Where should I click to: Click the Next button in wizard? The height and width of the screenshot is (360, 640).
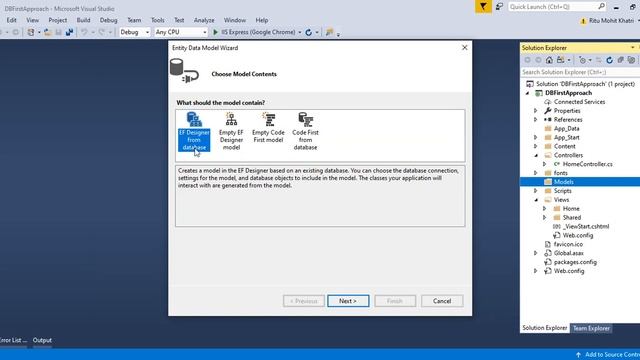tap(348, 301)
